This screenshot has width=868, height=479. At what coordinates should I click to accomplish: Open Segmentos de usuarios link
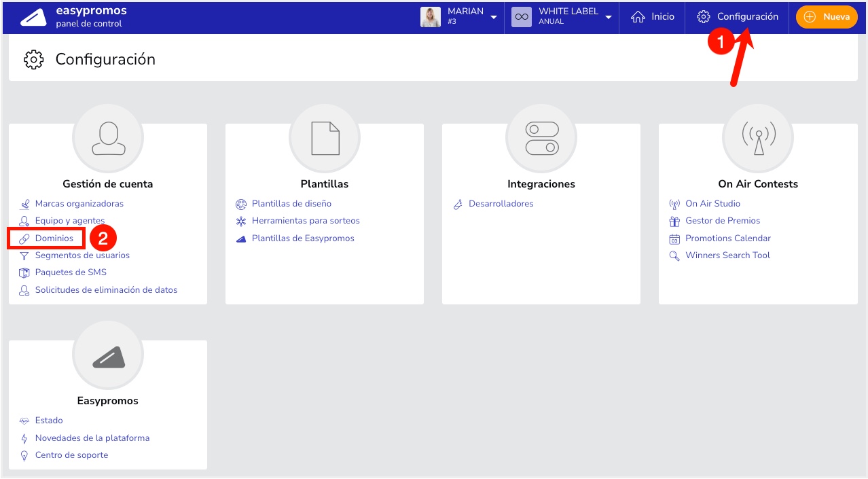pos(82,255)
